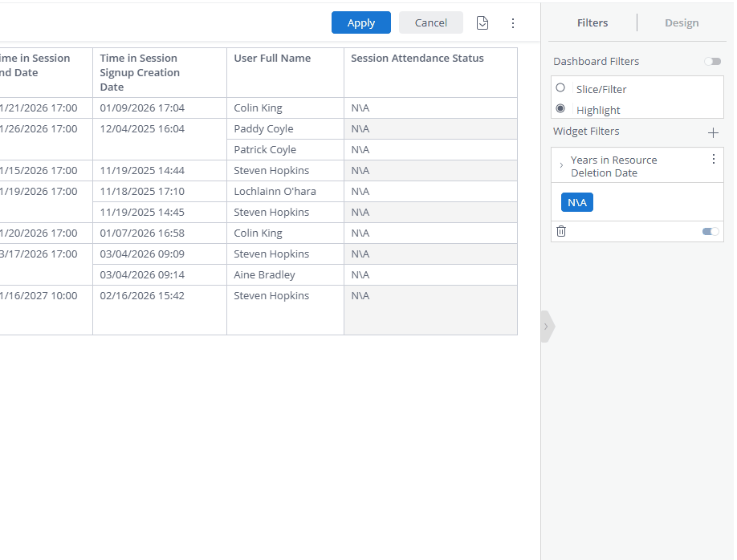
Task: Disable the widget filter enable toggle
Action: click(709, 231)
